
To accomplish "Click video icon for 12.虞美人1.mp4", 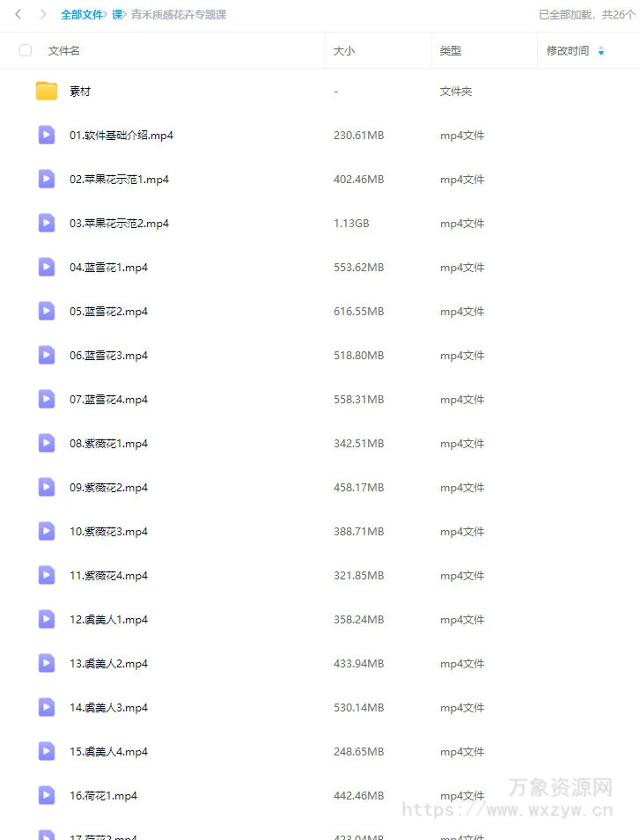I will (x=47, y=619).
